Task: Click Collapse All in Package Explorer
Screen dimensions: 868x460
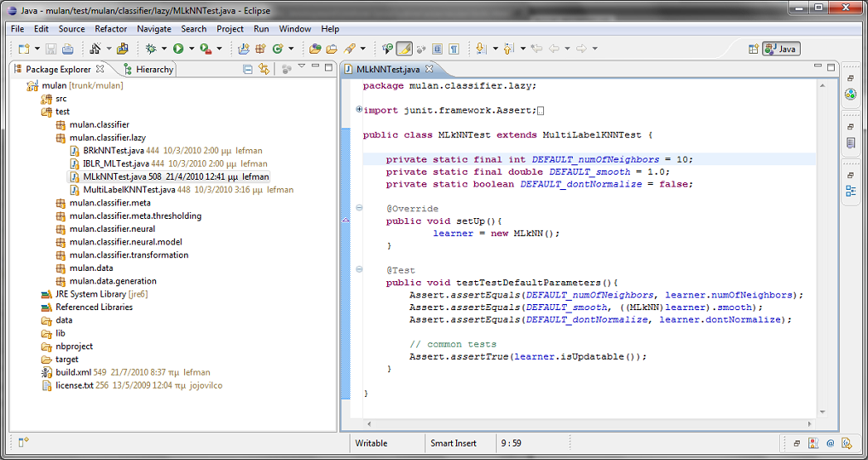Action: pyautogui.click(x=248, y=69)
